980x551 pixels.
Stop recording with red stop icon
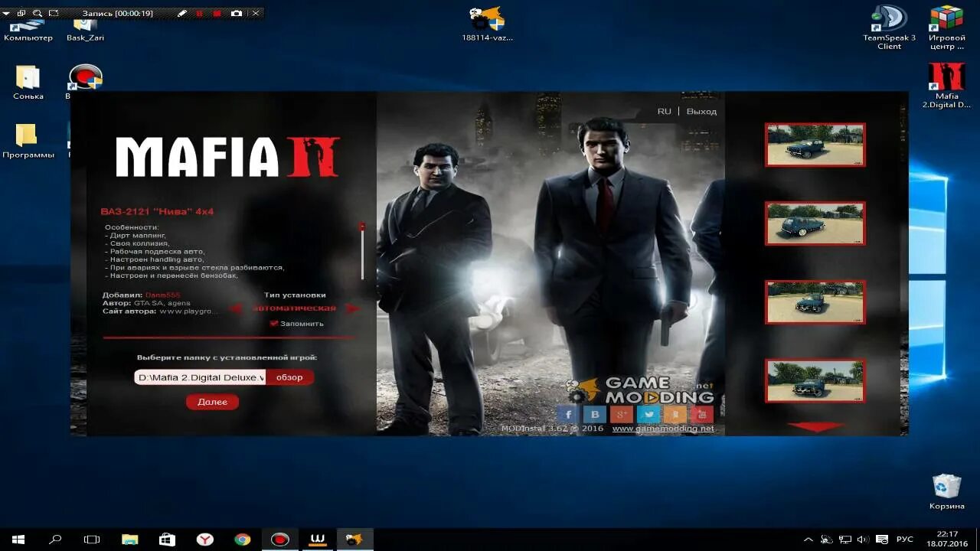pyautogui.click(x=217, y=14)
